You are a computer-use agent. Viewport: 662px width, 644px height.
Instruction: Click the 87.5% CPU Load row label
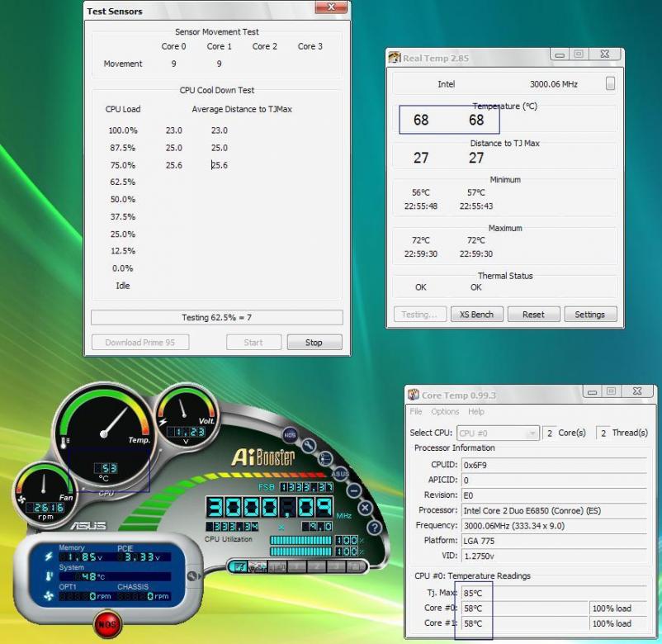coord(123,148)
